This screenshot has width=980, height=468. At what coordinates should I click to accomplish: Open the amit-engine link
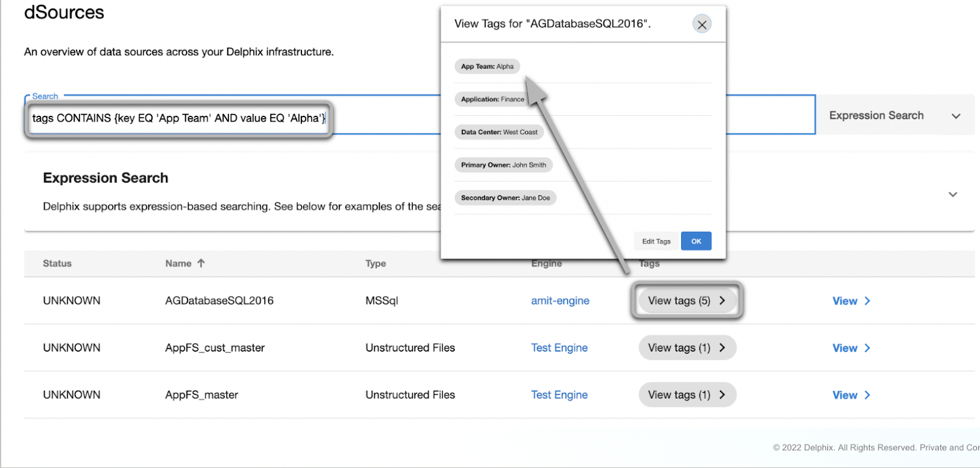coord(560,301)
